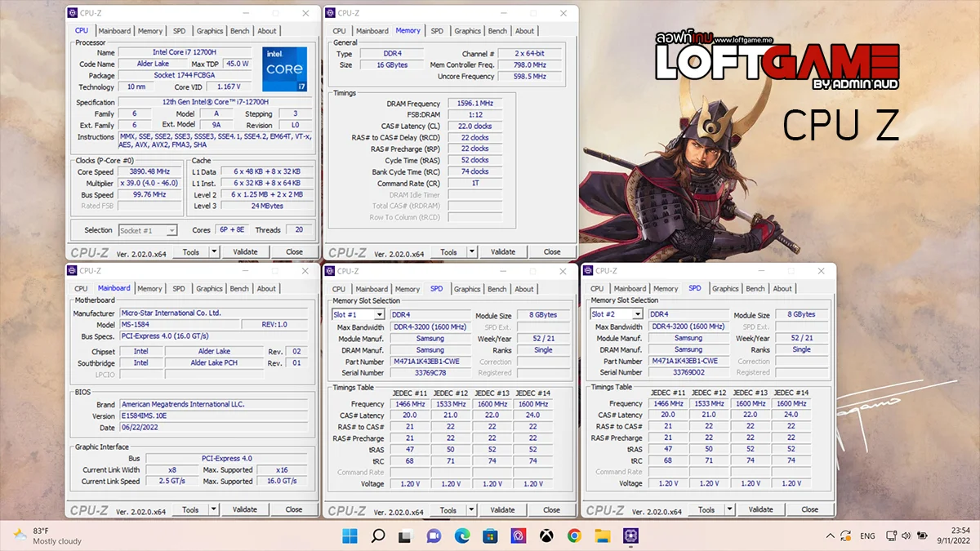Click Uncore Frequency value 598.5 MHz
This screenshot has height=551, width=980.
(x=531, y=77)
